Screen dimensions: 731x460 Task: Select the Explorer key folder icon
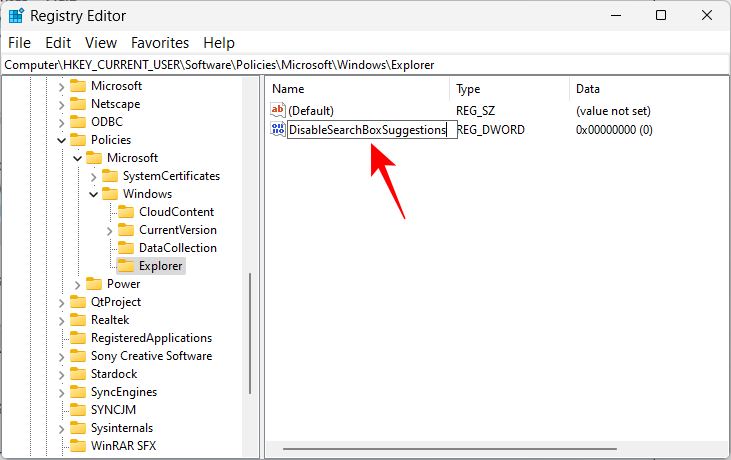[x=126, y=266]
